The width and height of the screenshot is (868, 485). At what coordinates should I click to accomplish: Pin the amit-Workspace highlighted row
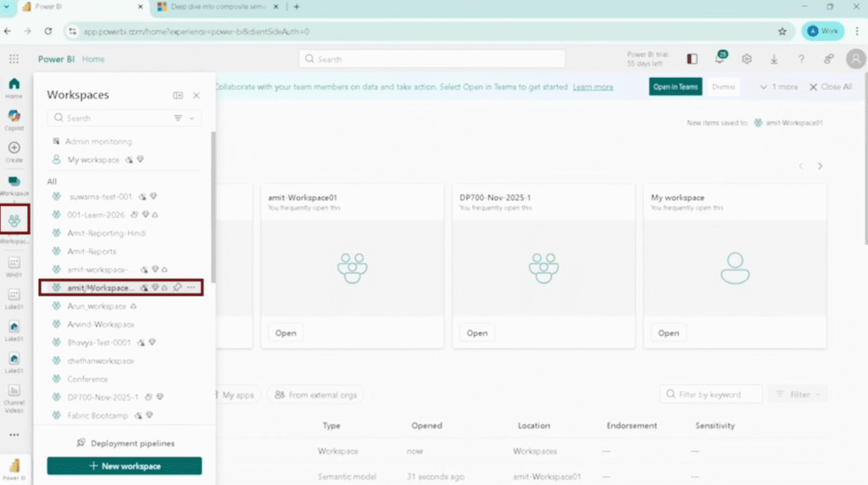177,287
